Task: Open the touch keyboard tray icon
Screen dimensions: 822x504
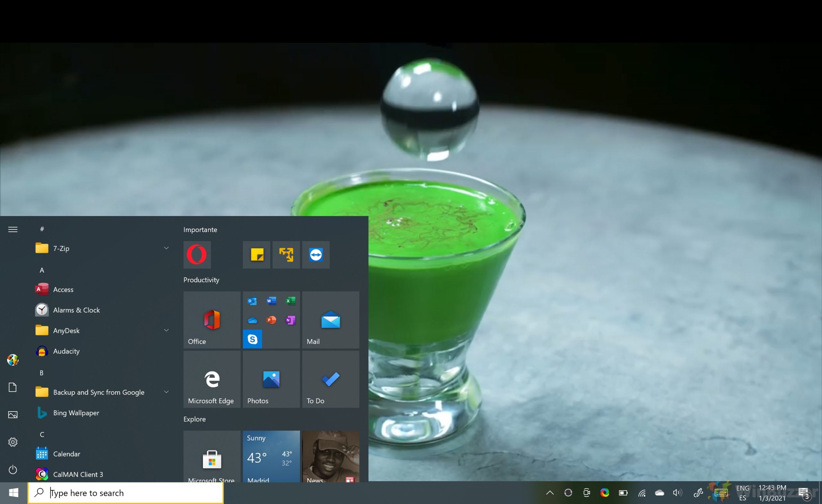Action: [x=721, y=493]
